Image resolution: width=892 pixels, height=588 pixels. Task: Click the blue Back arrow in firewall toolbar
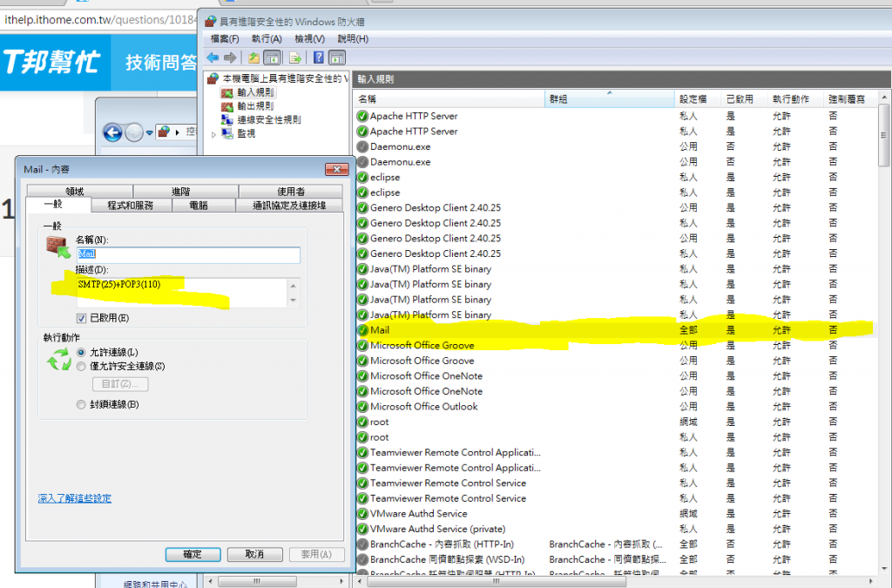[x=213, y=57]
